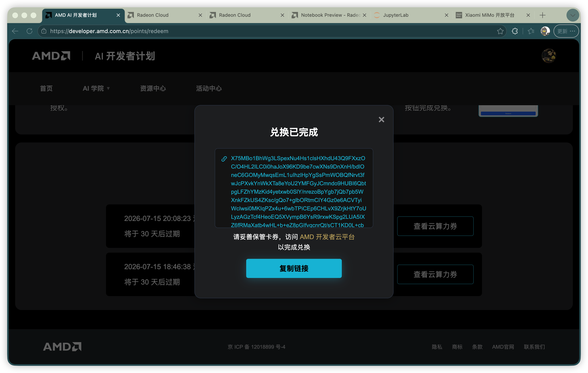Click the 隐私 footer link
This screenshot has height=373, width=588.
[437, 347]
